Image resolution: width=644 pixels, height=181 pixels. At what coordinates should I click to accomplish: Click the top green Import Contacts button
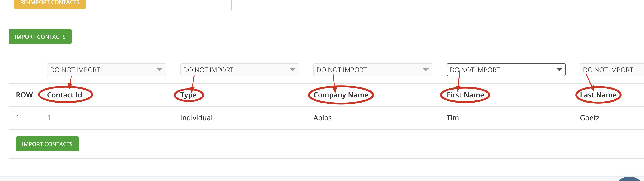pyautogui.click(x=40, y=36)
